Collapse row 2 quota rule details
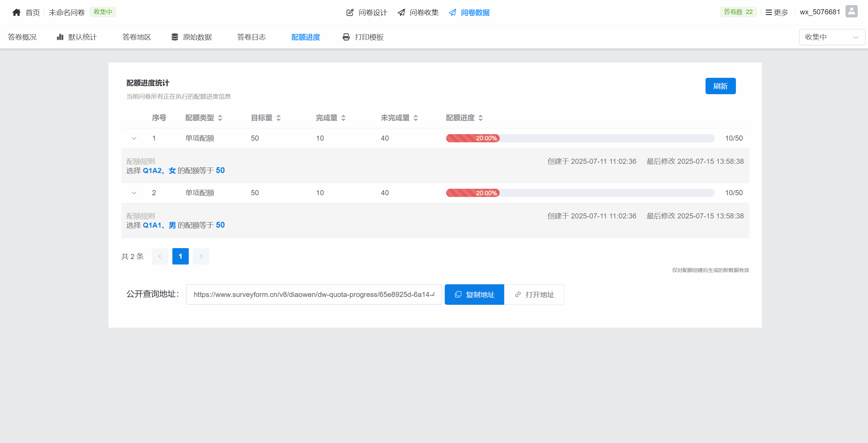The image size is (868, 443). [134, 193]
